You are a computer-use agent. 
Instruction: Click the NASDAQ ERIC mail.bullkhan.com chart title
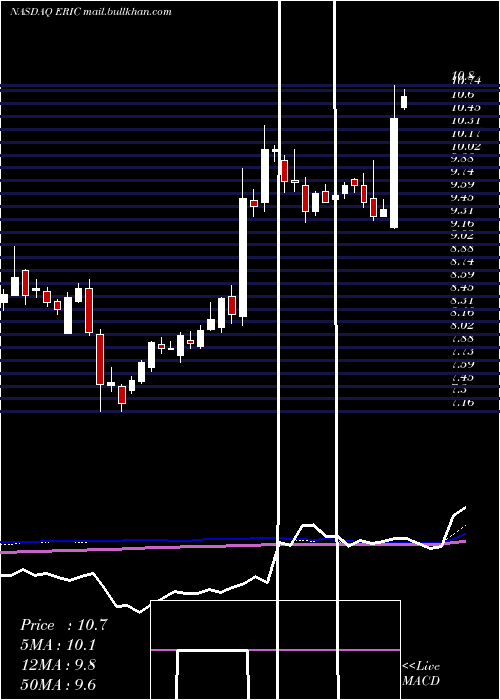(x=91, y=12)
